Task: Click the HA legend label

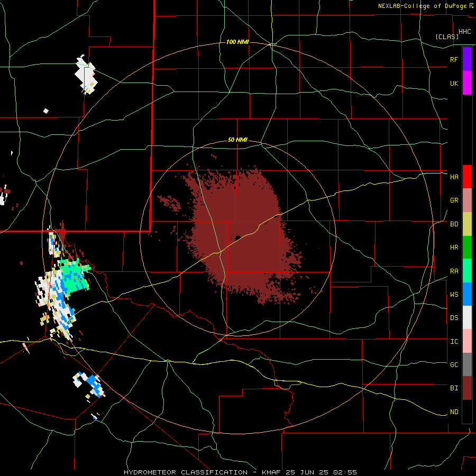Action: (454, 177)
